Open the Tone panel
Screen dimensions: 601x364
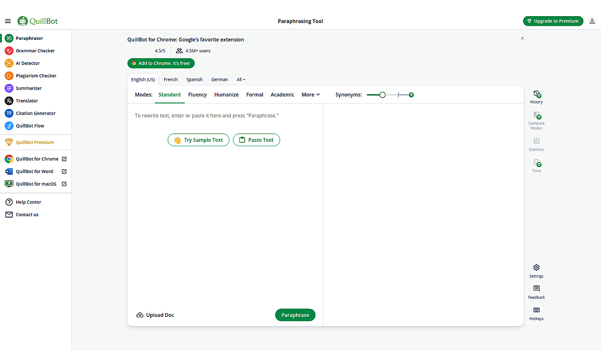tap(536, 166)
